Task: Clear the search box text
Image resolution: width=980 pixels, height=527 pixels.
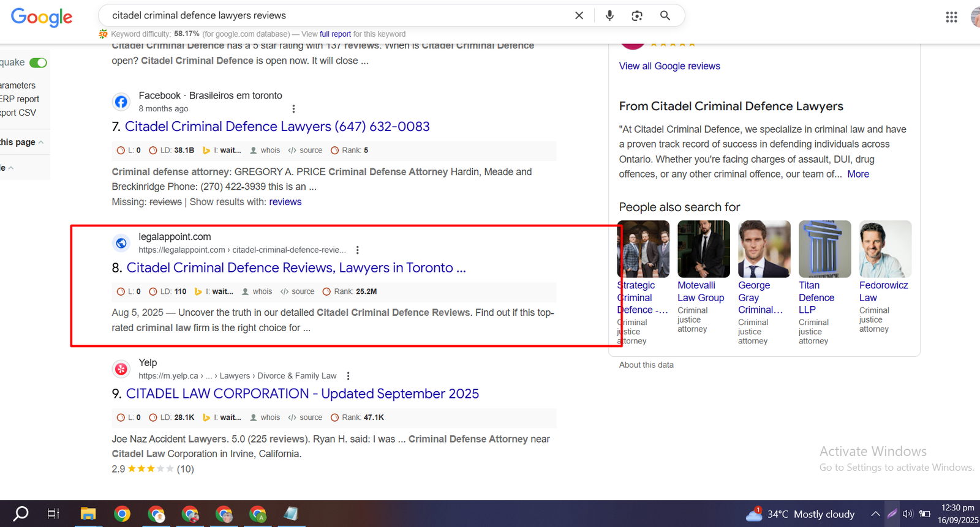Action: tap(579, 16)
